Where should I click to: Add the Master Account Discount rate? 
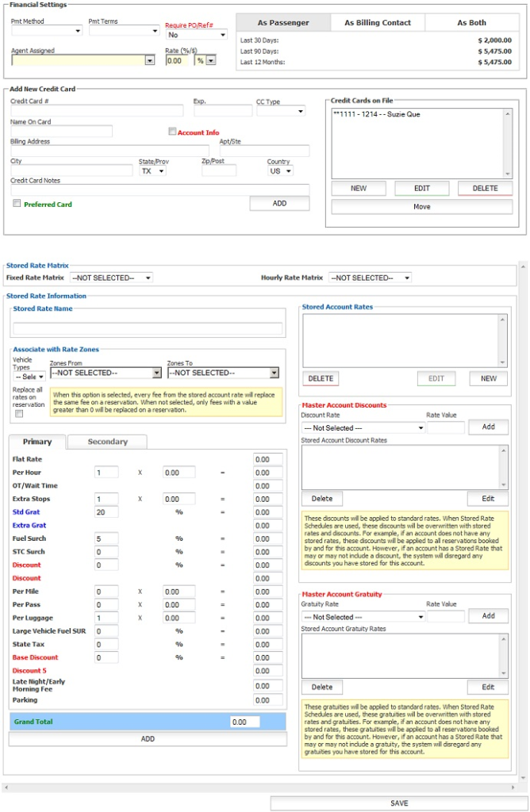click(488, 427)
